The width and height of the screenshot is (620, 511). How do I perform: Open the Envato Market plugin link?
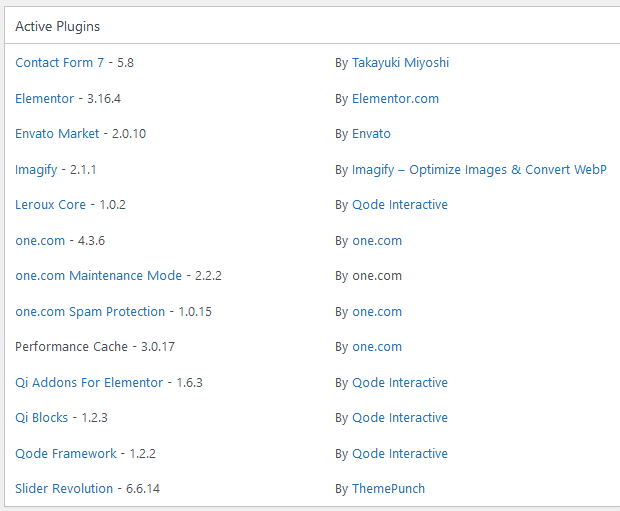[57, 134]
